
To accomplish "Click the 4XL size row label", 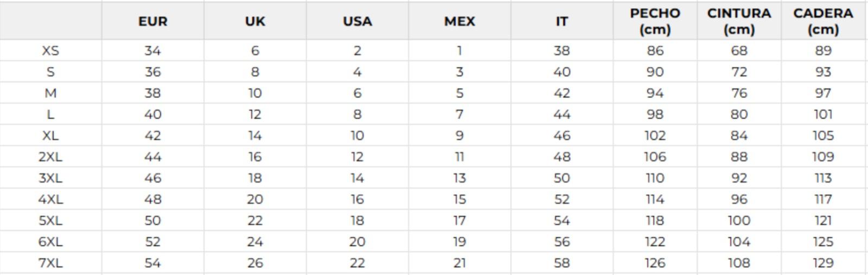I will pyautogui.click(x=50, y=199).
